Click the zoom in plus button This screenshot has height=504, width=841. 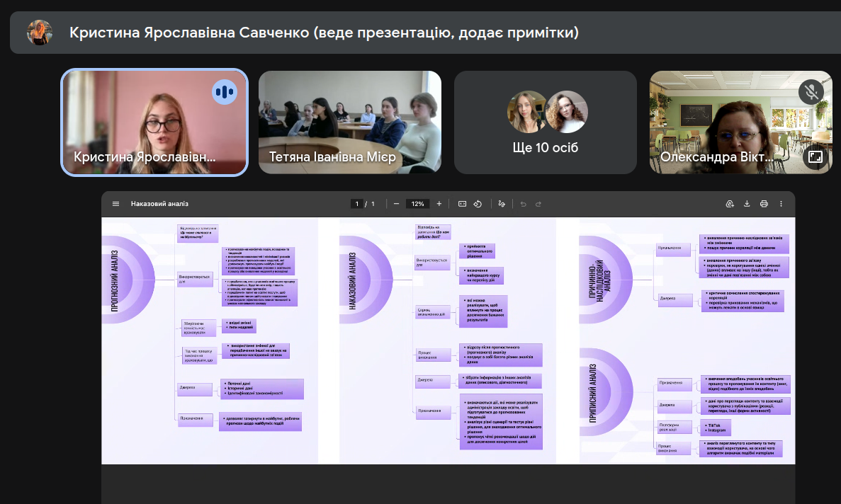click(x=439, y=204)
